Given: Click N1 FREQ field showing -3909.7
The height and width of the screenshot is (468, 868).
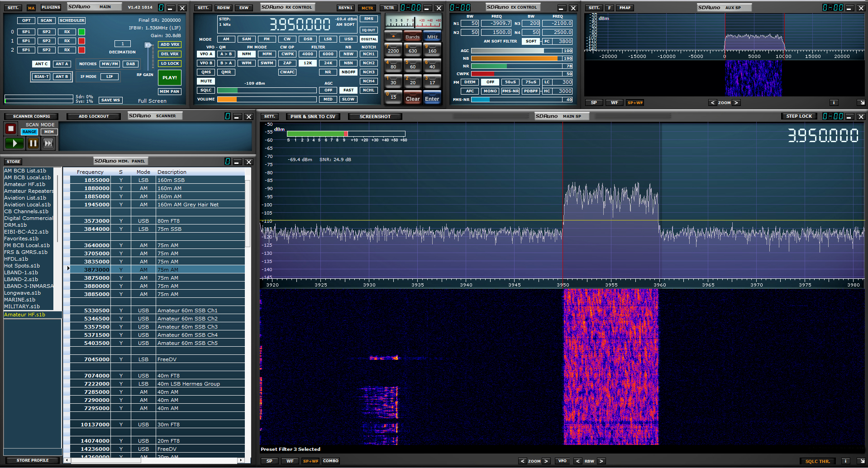Looking at the screenshot, I should [x=496, y=23].
